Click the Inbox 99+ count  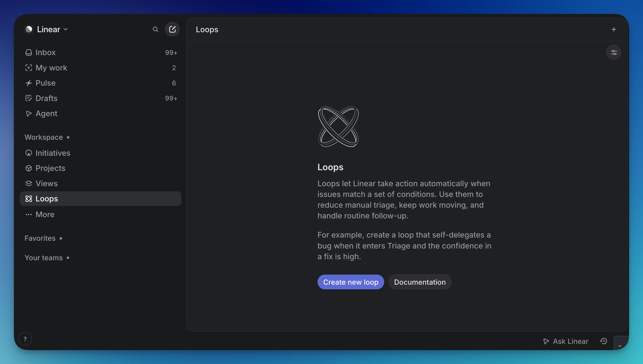(x=171, y=53)
